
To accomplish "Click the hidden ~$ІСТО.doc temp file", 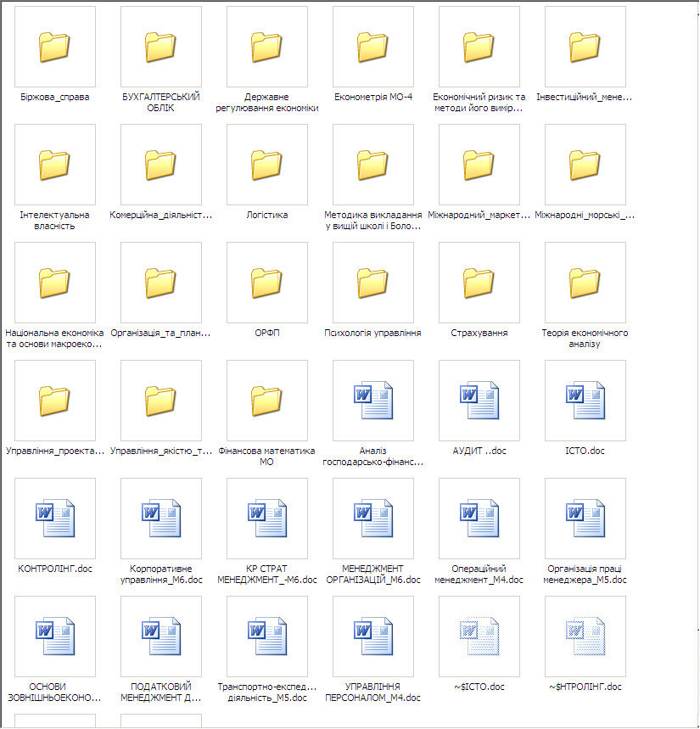I will 479,636.
